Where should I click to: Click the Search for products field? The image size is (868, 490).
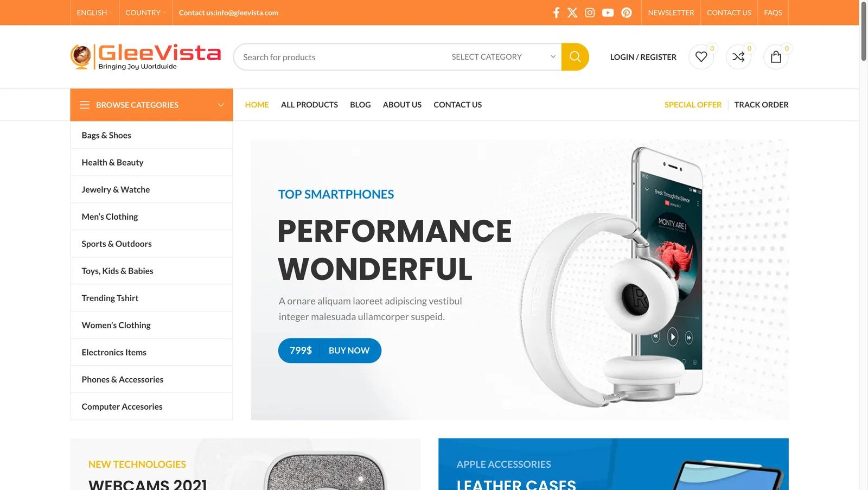(340, 57)
